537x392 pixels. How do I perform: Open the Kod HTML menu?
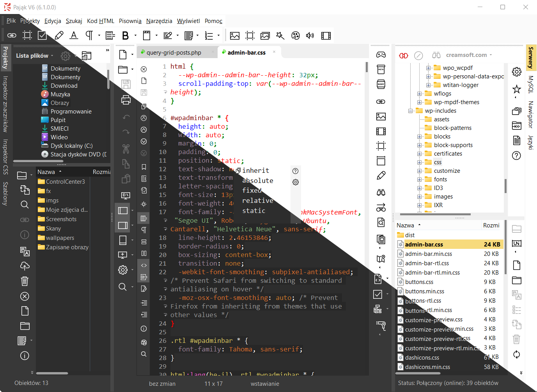[x=101, y=21]
